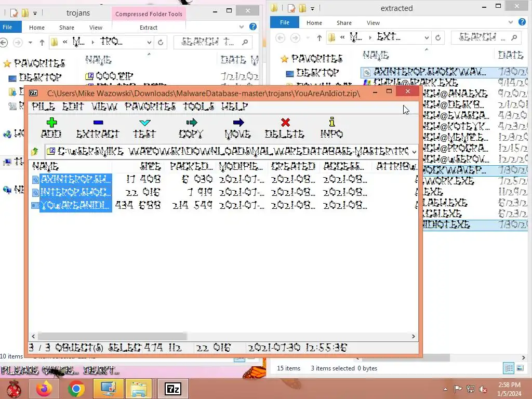Open View tab in trojans window
Viewport: 532px width, 399px height.
pos(96,28)
